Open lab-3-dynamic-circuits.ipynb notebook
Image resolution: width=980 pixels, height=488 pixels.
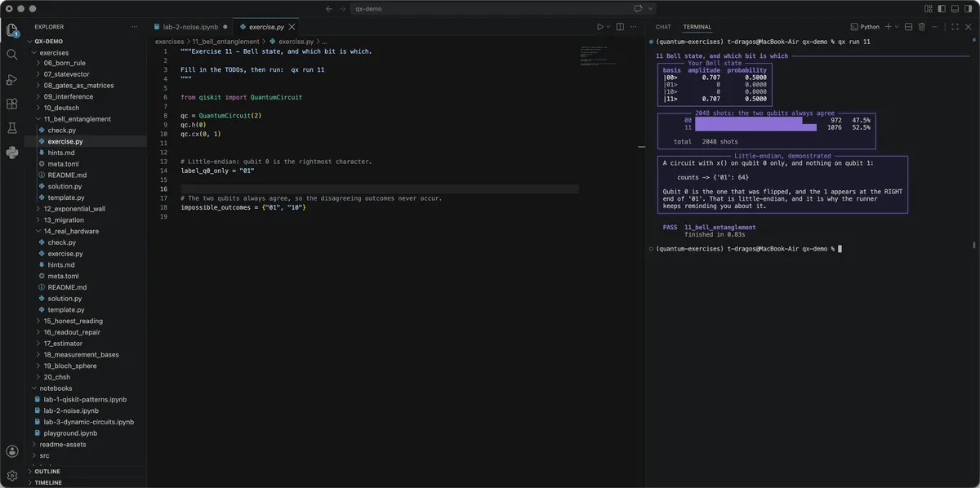click(88, 422)
